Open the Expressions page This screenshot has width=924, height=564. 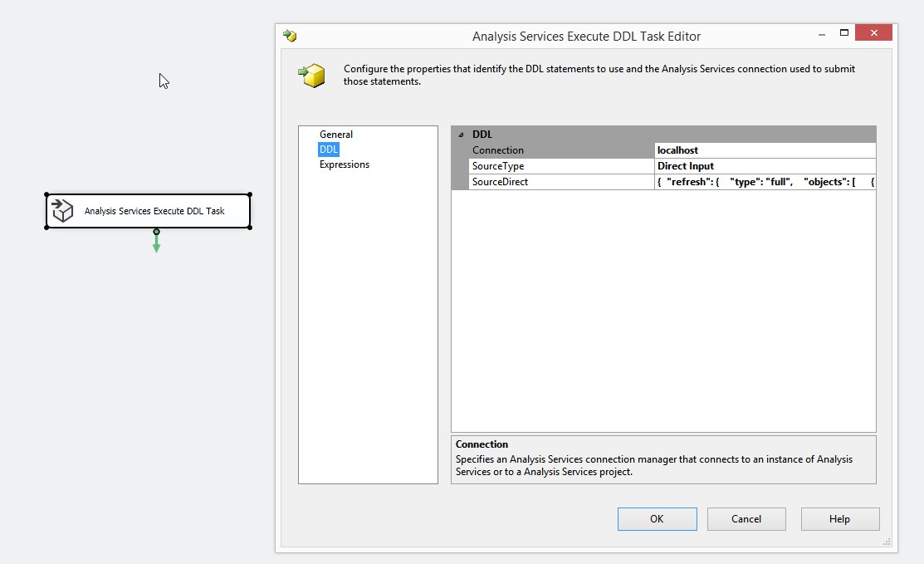click(x=345, y=164)
